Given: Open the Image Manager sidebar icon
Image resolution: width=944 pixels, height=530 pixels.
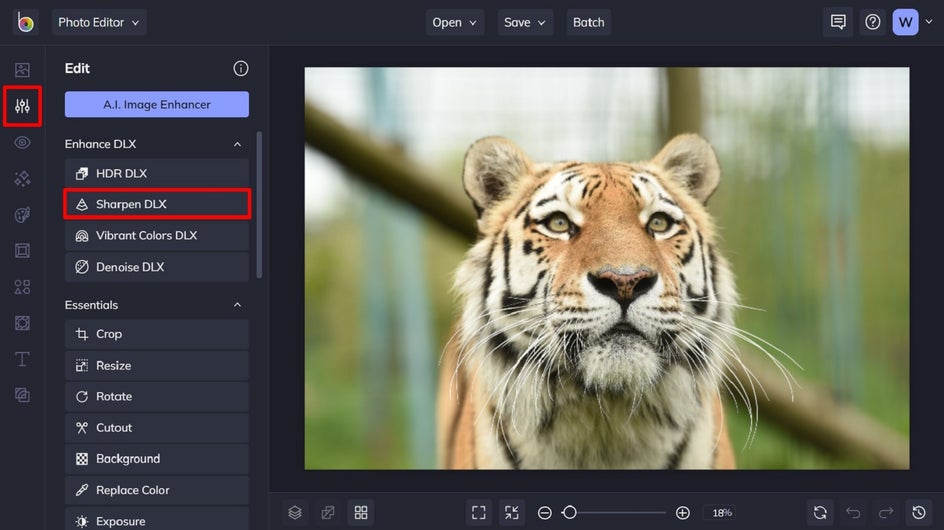Looking at the screenshot, I should point(22,70).
